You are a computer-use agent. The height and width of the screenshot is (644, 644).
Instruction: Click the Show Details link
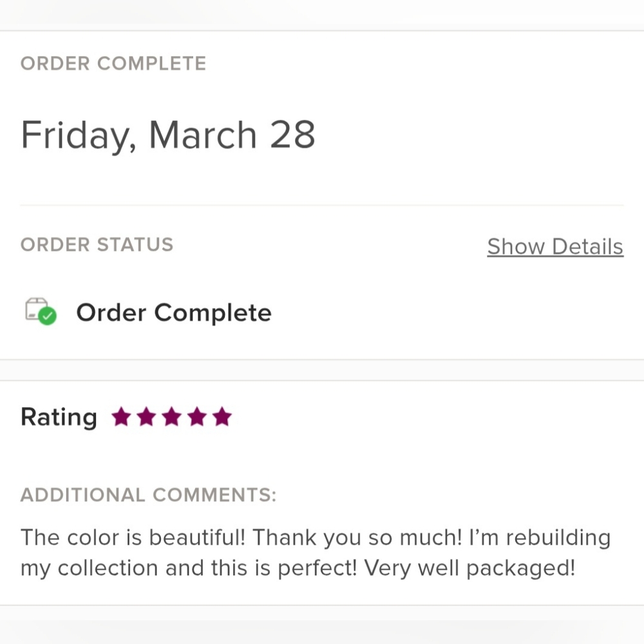click(x=554, y=247)
